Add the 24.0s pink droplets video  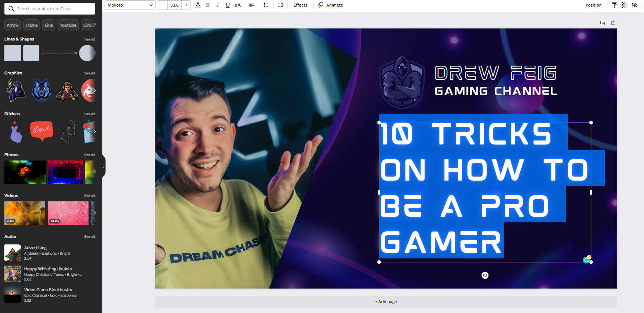pyautogui.click(x=68, y=213)
